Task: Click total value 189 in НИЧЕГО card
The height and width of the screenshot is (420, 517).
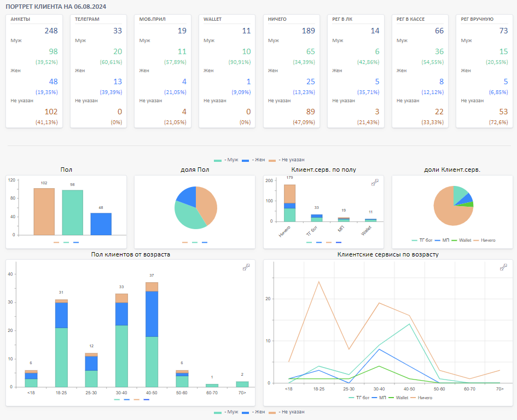Action: click(x=309, y=31)
